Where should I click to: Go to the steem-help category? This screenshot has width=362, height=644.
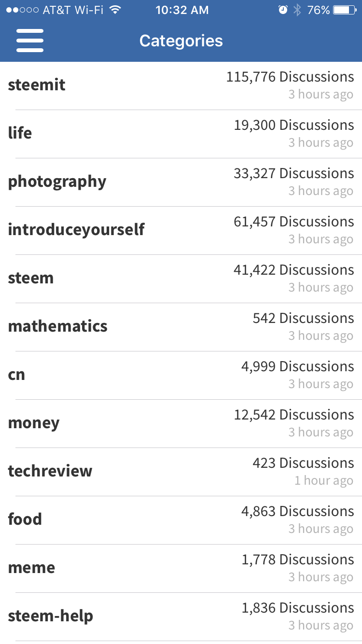point(181,617)
